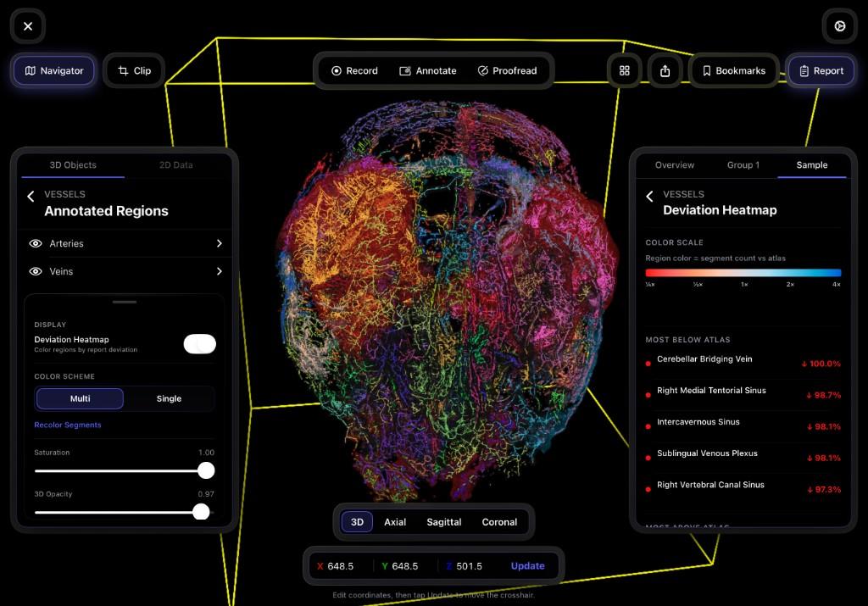Image resolution: width=868 pixels, height=606 pixels.
Task: Click the Saturation slider handle
Action: tap(206, 470)
